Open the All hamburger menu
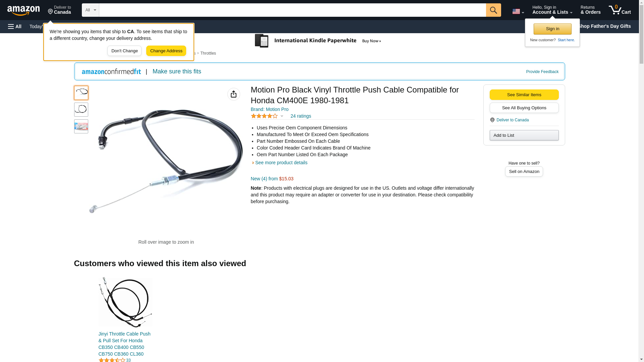 point(15,26)
